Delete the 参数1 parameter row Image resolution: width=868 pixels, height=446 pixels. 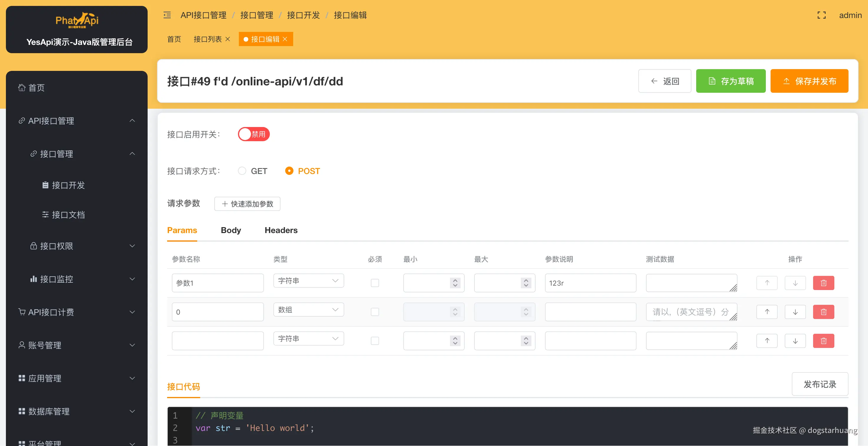click(823, 283)
